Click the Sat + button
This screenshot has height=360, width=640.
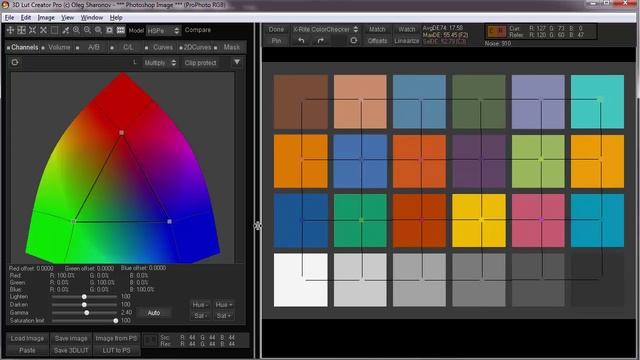(224, 316)
